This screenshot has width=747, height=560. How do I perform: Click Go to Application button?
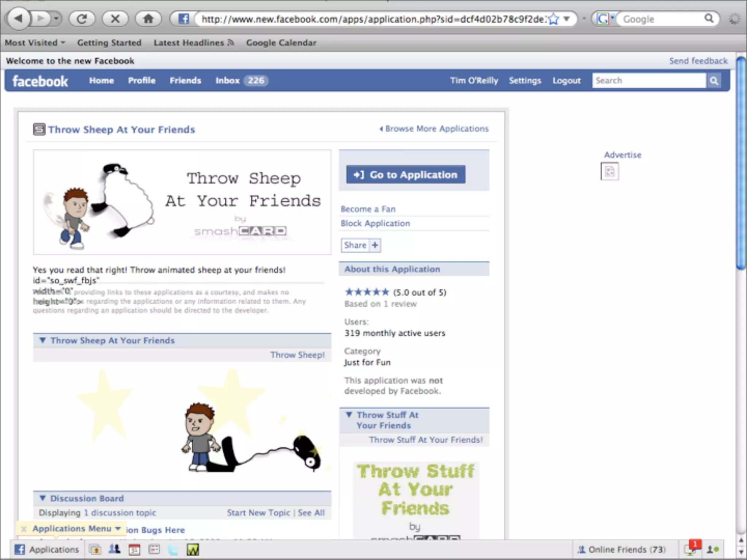click(406, 175)
